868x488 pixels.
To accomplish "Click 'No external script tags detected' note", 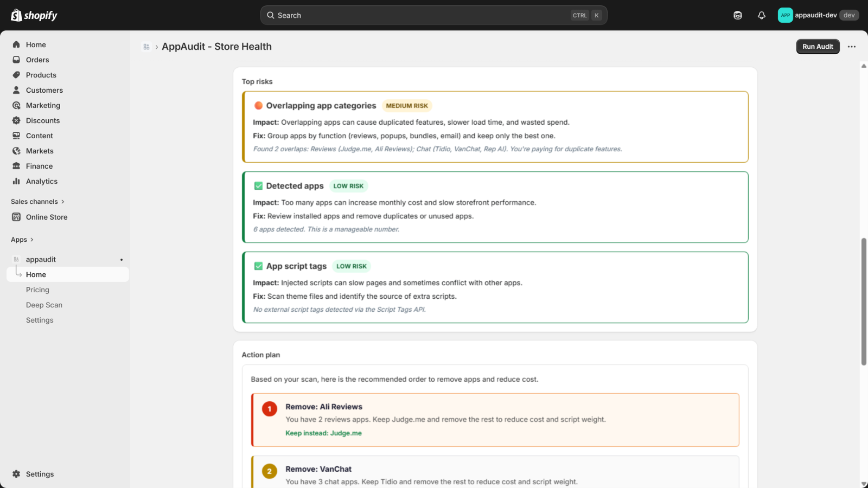I will click(340, 310).
